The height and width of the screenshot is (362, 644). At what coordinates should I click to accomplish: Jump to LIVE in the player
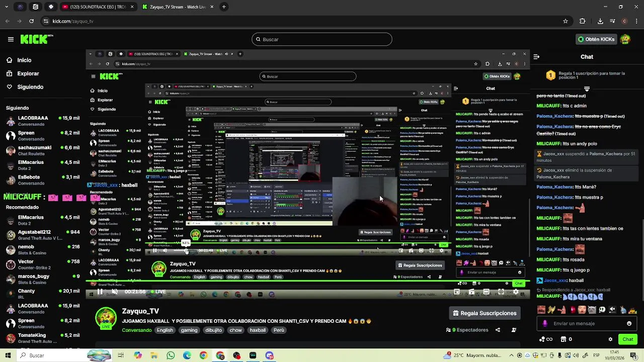[158, 292]
